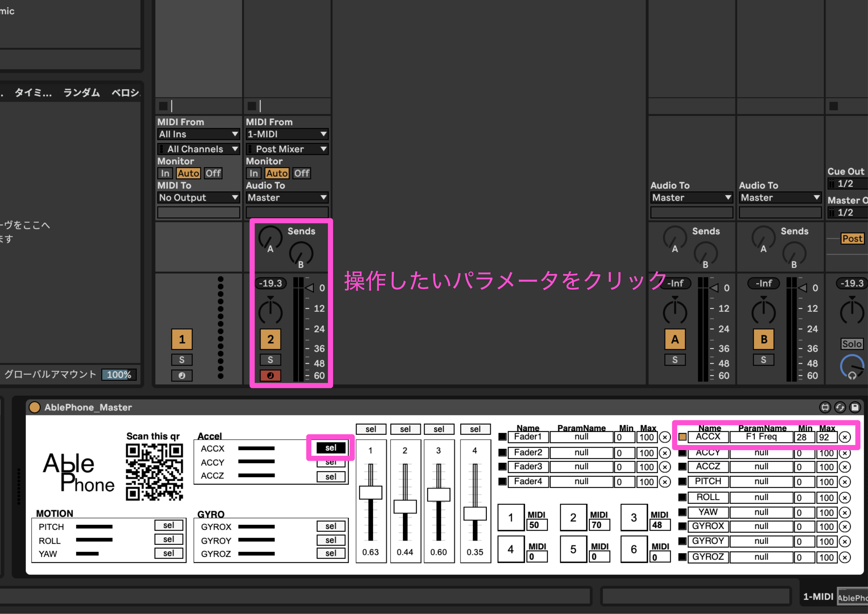Toggle the Post button on master sends
Viewport: 868px width, 614px height.
point(852,239)
